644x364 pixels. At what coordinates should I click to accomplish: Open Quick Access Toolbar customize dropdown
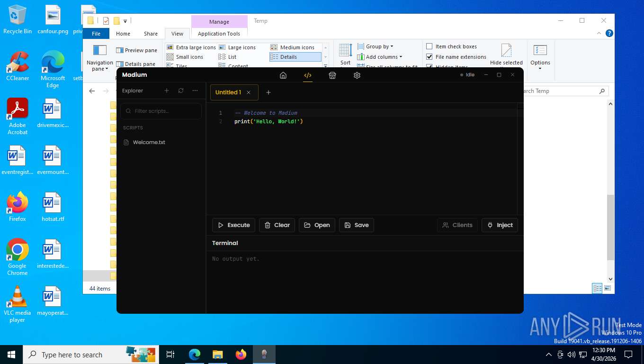pos(125,21)
